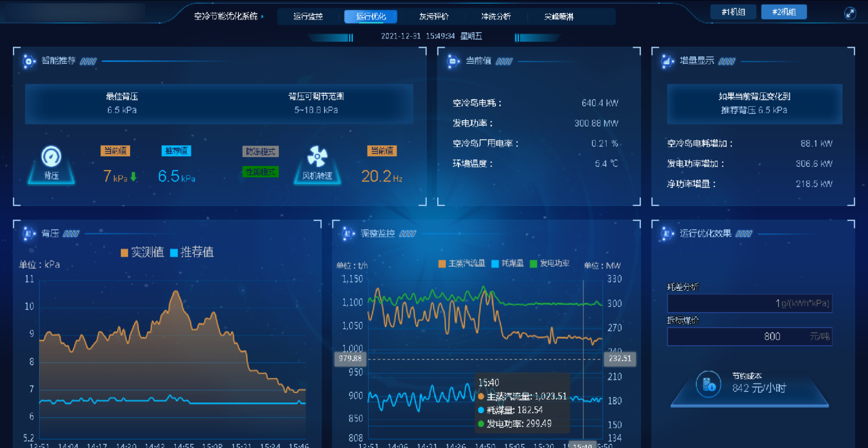The height and width of the screenshot is (448, 868).
Task: Toggle 实测值 series in 背压 chart legend
Action: [142, 252]
